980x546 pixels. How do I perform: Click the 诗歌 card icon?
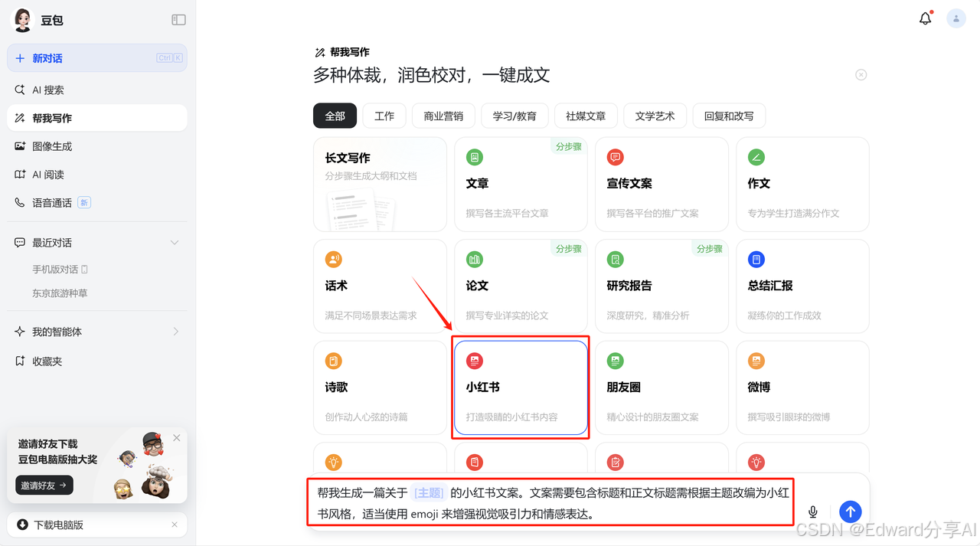tap(333, 361)
